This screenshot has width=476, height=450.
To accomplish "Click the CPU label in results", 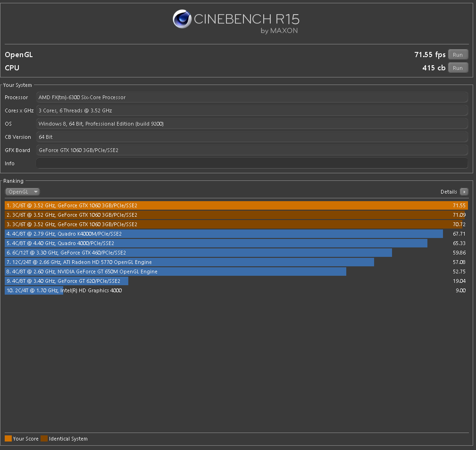I will point(12,68).
